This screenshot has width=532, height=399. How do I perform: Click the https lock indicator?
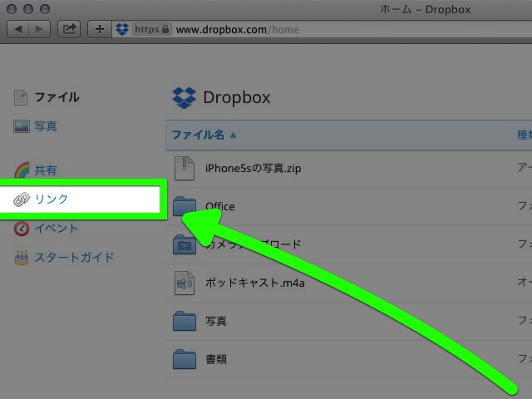pos(151,29)
